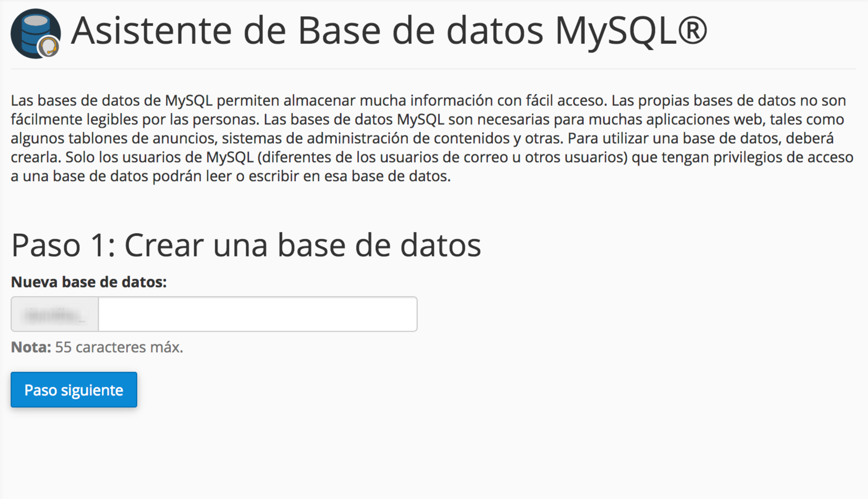The image size is (868, 499).
Task: Click the Nota: 55 caracteres máx note
Action: (97, 347)
